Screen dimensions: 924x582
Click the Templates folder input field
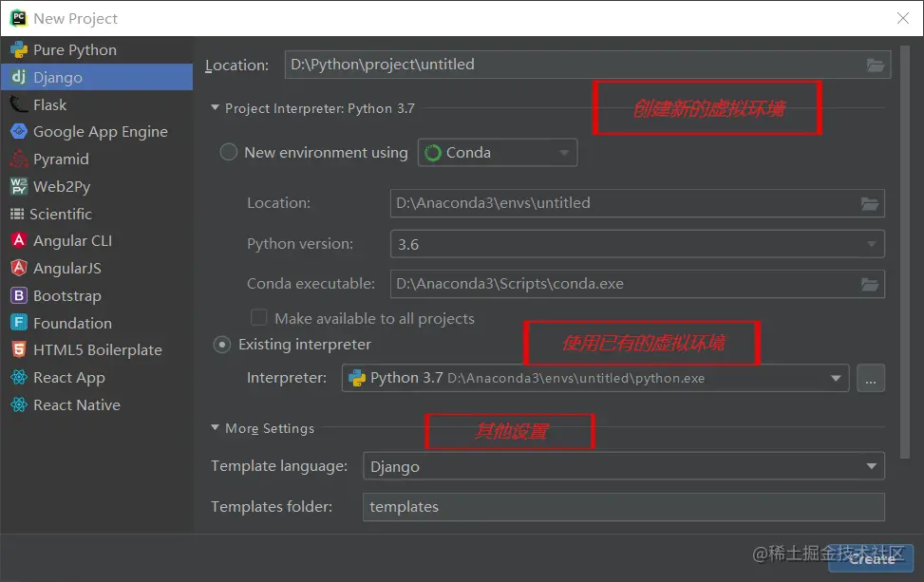[624, 507]
